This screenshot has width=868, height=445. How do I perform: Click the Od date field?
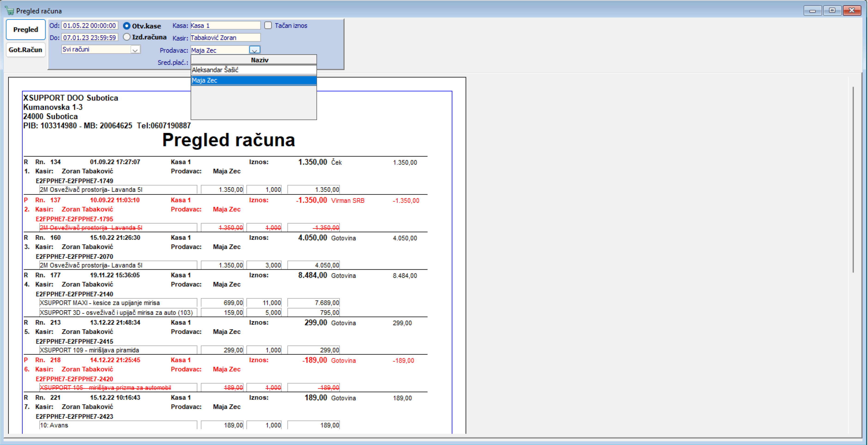click(90, 26)
